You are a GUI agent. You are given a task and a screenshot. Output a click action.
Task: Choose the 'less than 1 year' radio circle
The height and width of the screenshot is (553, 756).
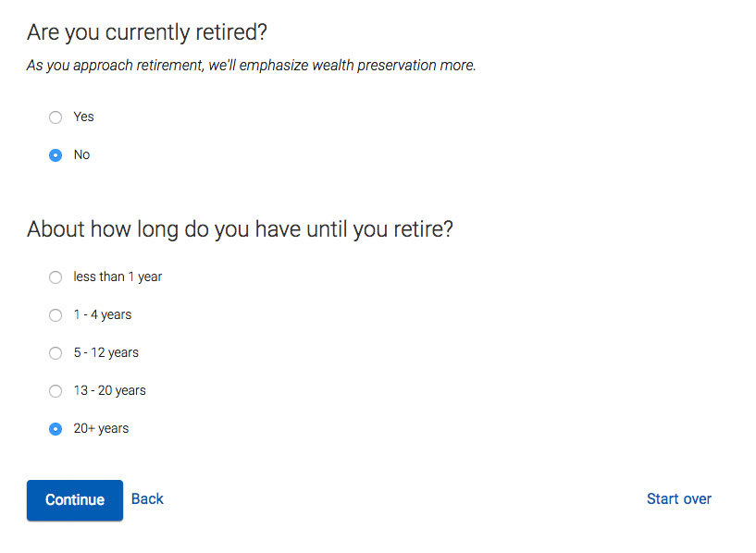(56, 277)
